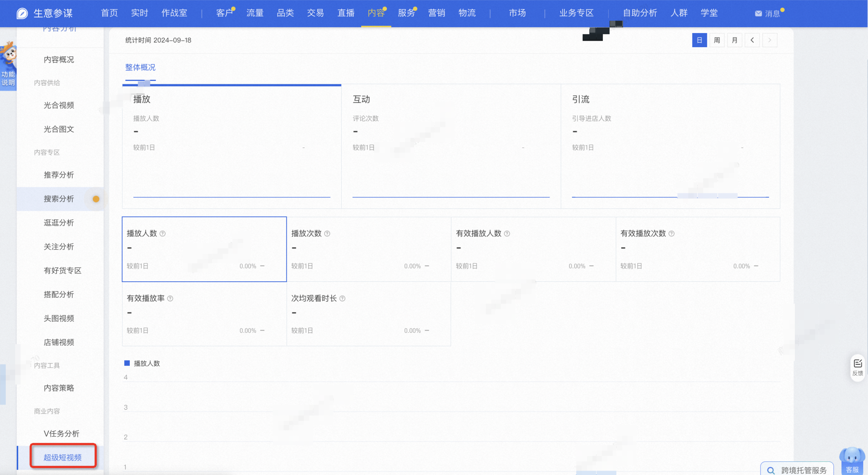Open the 内容 top menu

pos(376,13)
